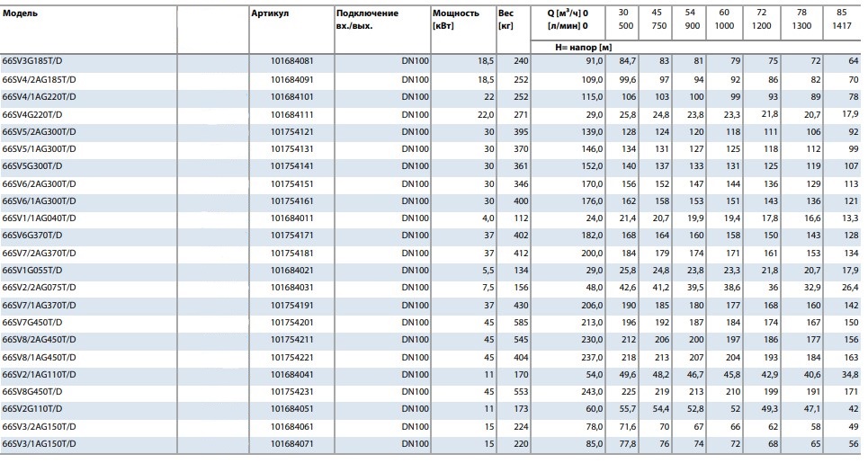The image size is (868, 463).
Task: Click article number 101684091
Action: pyautogui.click(x=292, y=79)
